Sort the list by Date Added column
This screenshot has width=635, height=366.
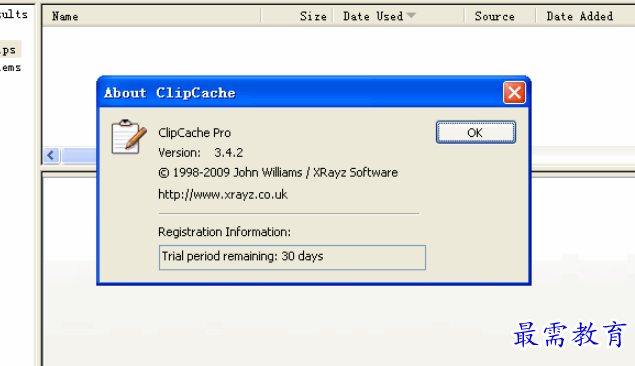tap(585, 16)
